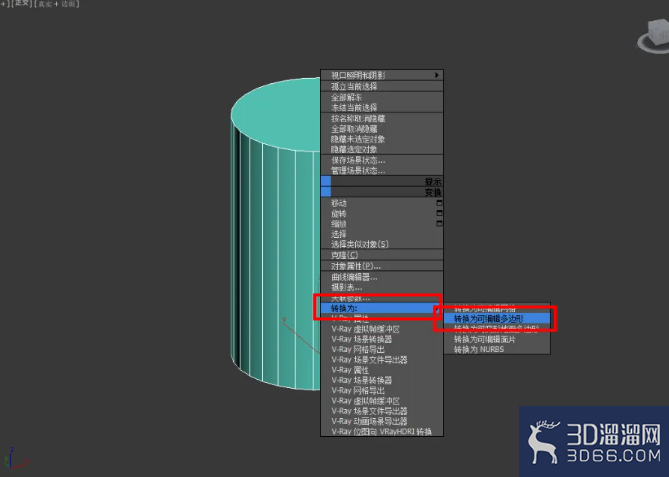Image resolution: width=669 pixels, height=477 pixels.
Task: Open the 摄影表... entry
Action: click(x=382, y=288)
